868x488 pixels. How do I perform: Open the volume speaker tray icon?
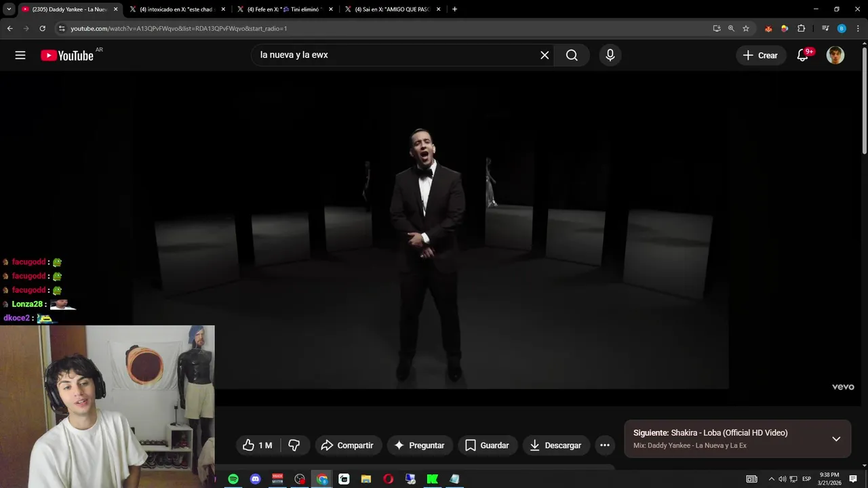782,479
